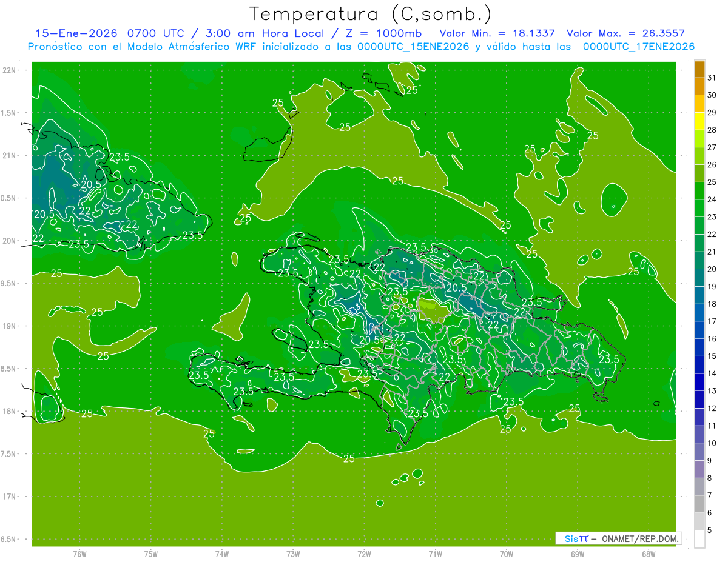Click the "ONAMET/REP.DOM." credit label
728x562 pixels.
pyautogui.click(x=639, y=539)
